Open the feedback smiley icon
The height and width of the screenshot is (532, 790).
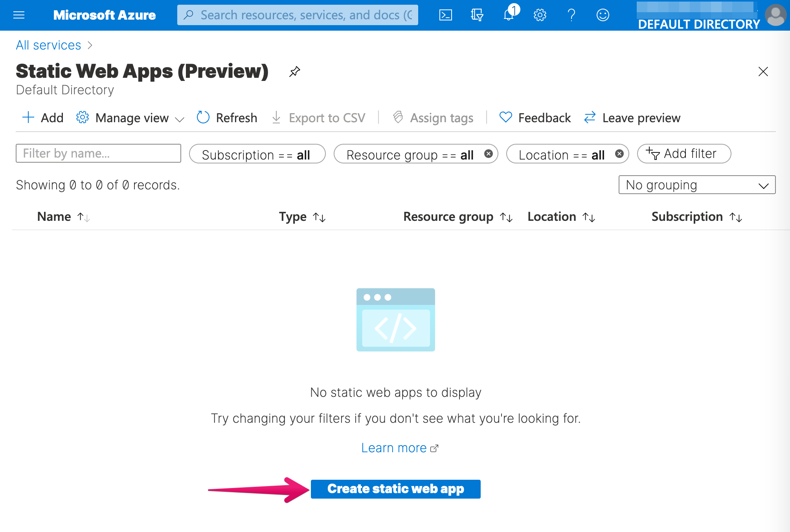603,15
